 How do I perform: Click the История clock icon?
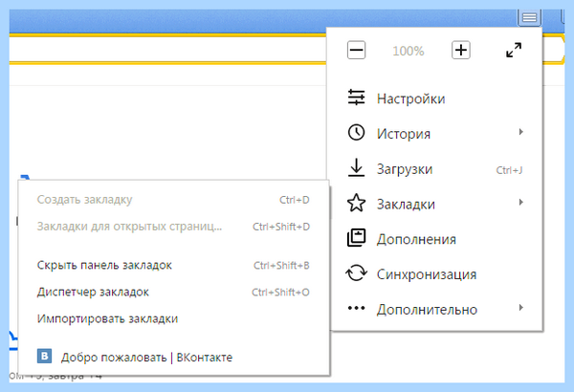pyautogui.click(x=356, y=132)
